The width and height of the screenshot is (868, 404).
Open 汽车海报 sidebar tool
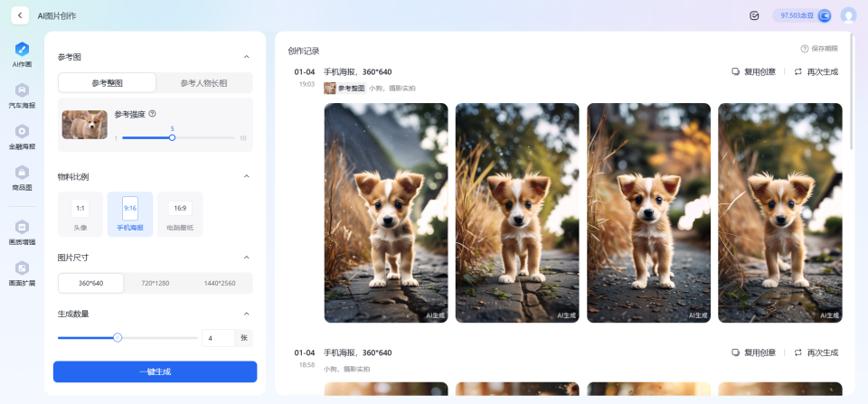(x=23, y=95)
